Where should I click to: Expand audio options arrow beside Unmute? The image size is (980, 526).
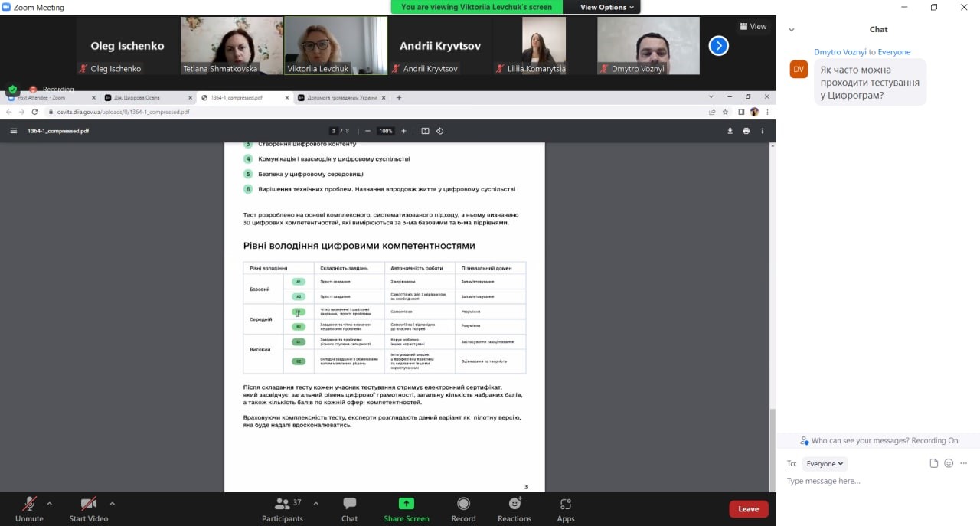click(x=50, y=503)
